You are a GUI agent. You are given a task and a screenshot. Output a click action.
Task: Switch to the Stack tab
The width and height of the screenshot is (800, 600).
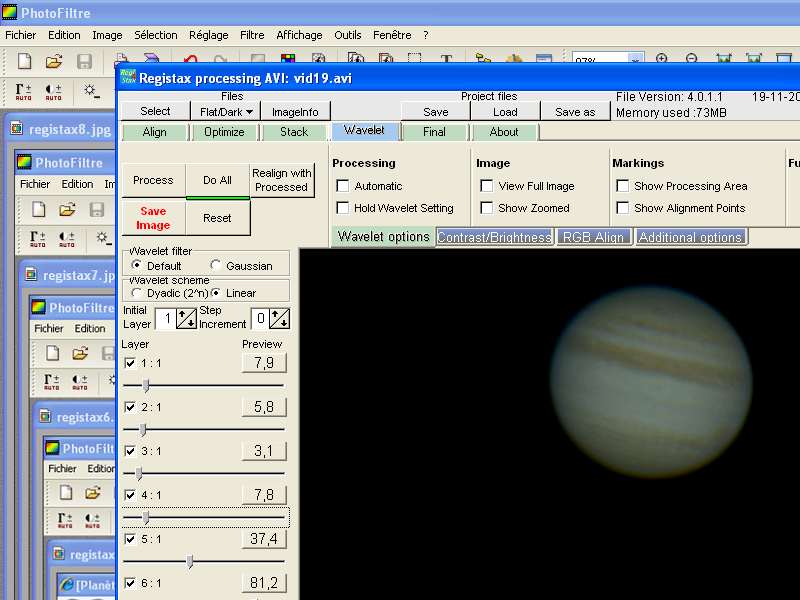[294, 132]
